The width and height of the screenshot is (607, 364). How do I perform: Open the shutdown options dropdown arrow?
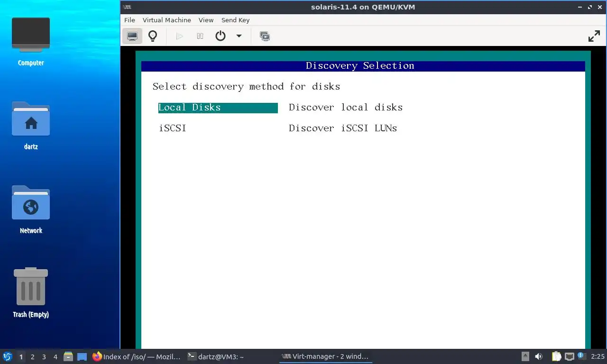(239, 36)
